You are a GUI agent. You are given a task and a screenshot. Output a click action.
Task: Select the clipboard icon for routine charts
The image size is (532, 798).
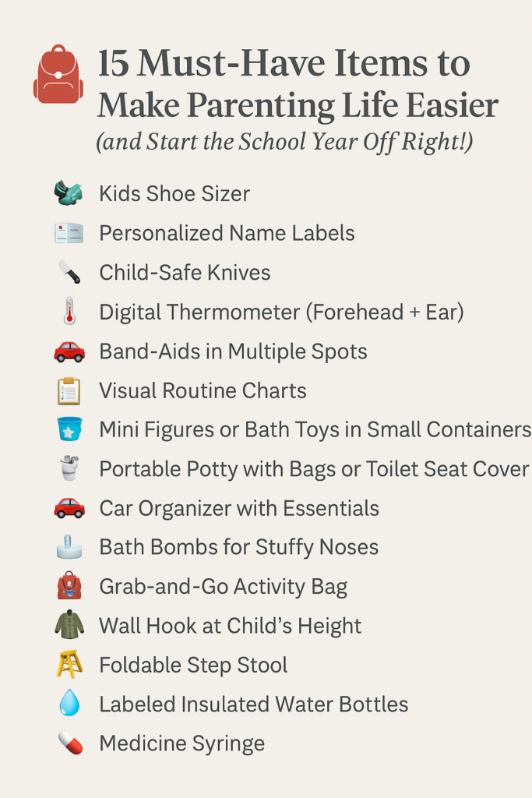(x=69, y=390)
